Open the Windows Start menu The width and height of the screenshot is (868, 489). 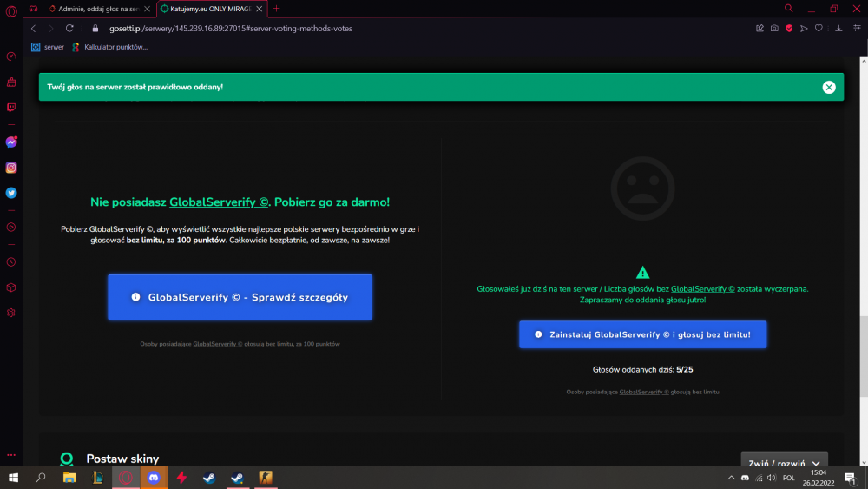(x=13, y=478)
